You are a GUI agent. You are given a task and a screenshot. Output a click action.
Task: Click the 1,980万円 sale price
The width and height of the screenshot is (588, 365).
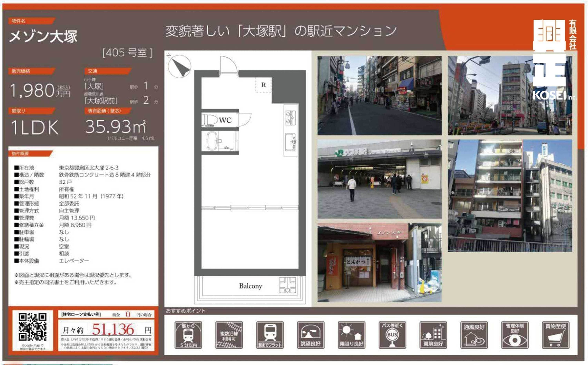[40, 90]
